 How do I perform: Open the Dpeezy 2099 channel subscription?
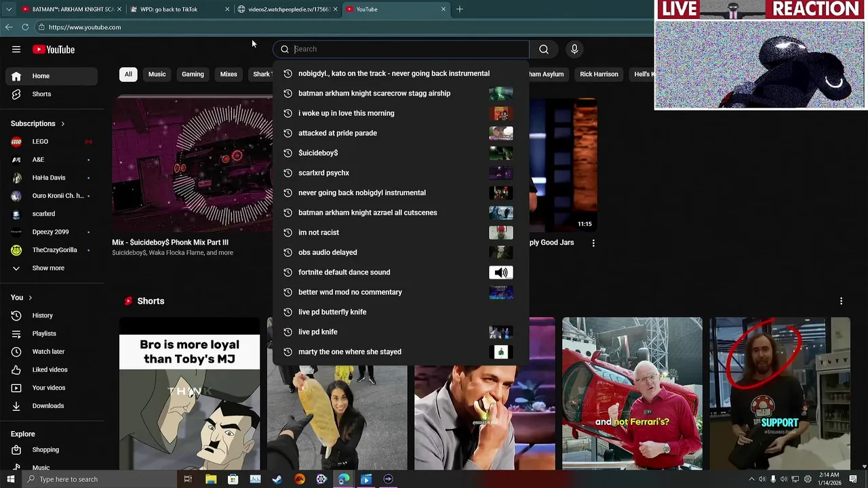[x=52, y=232]
